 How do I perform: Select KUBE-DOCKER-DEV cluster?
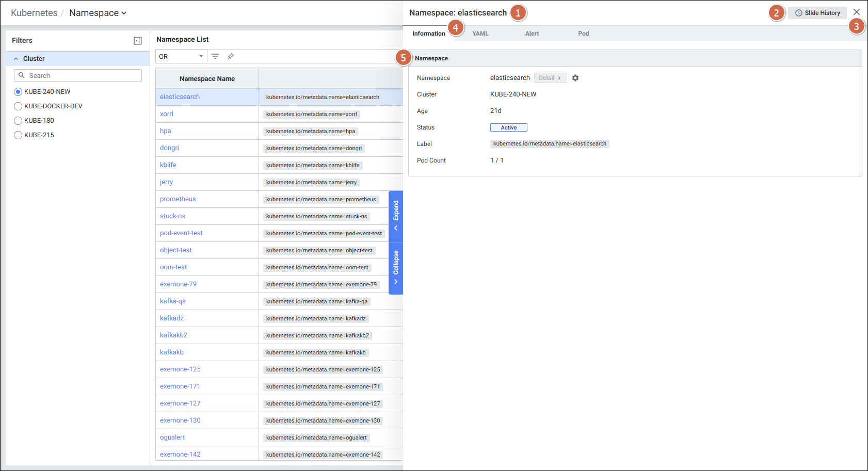pyautogui.click(x=18, y=106)
